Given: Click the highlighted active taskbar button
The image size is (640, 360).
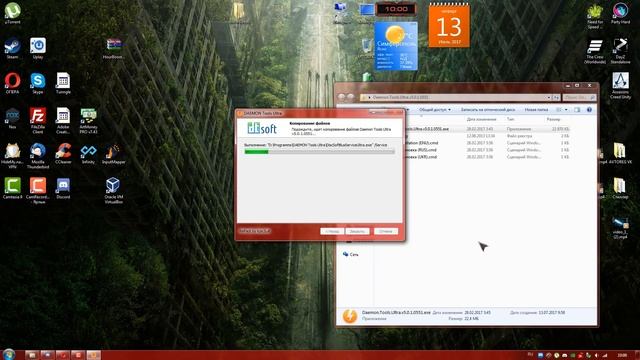Looking at the screenshot, I should (93, 355).
